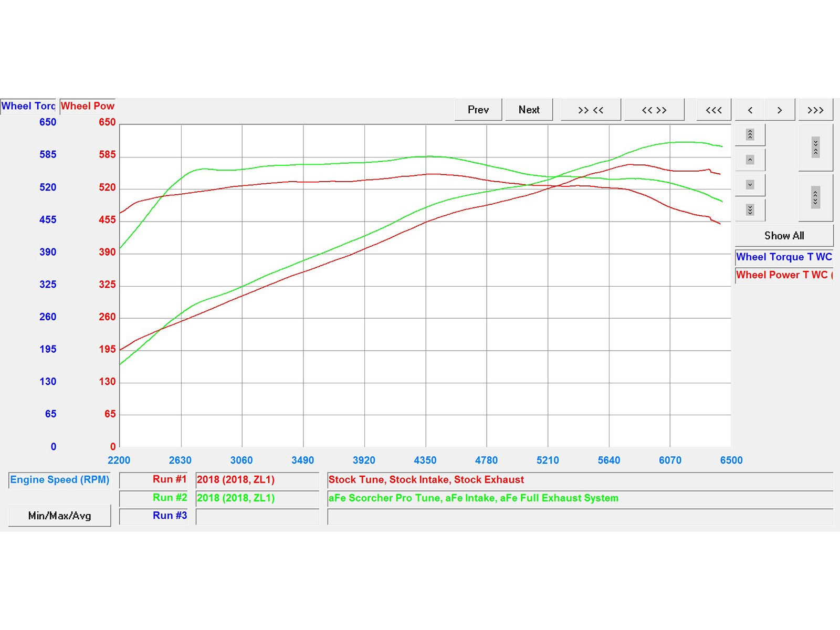Click the triple up chevron button
Image resolution: width=840 pixels, height=630 pixels.
point(750,135)
